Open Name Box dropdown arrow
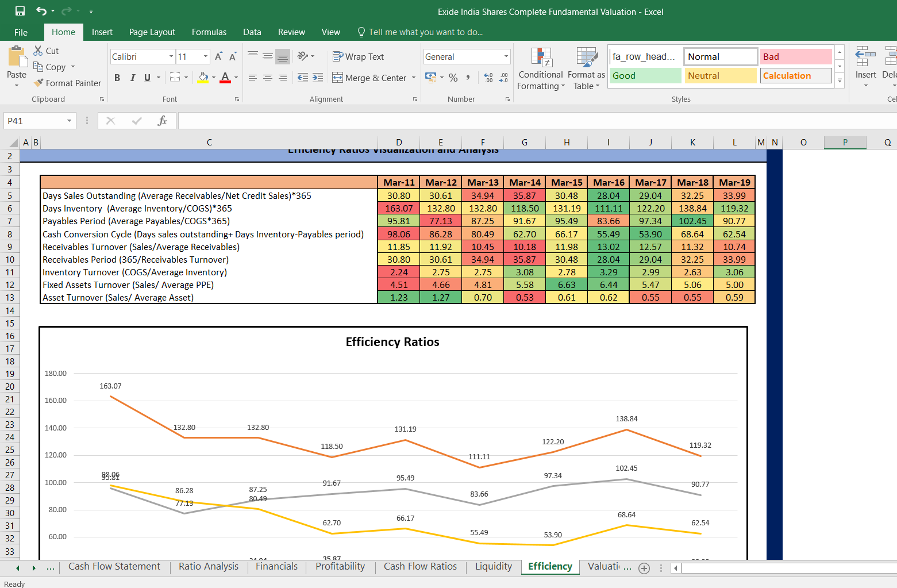 69,121
